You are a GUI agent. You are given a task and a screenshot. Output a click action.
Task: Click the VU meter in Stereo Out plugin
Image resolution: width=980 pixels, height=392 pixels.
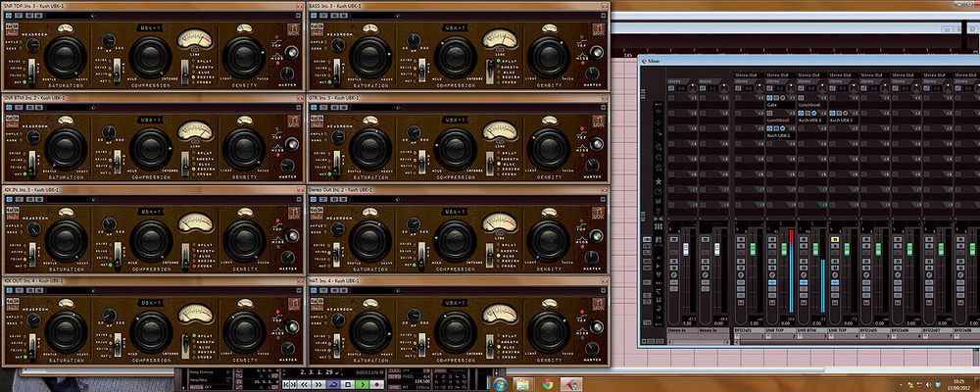499,221
